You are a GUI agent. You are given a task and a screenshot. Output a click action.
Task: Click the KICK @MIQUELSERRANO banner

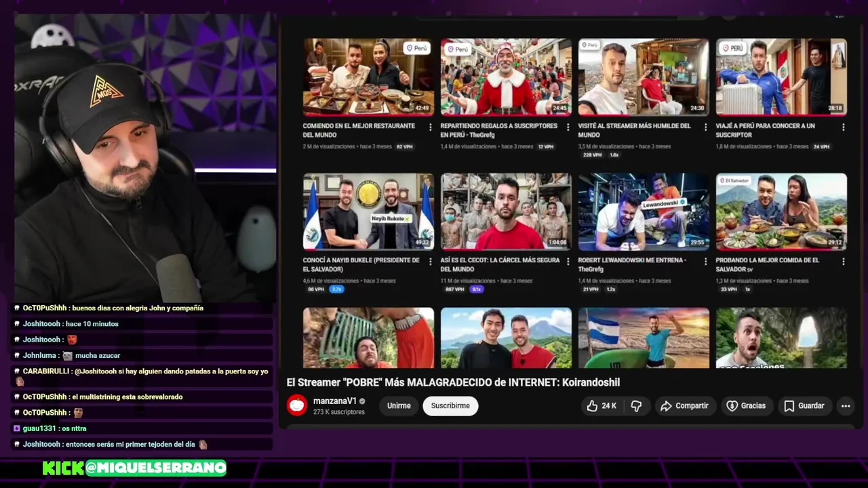(134, 468)
